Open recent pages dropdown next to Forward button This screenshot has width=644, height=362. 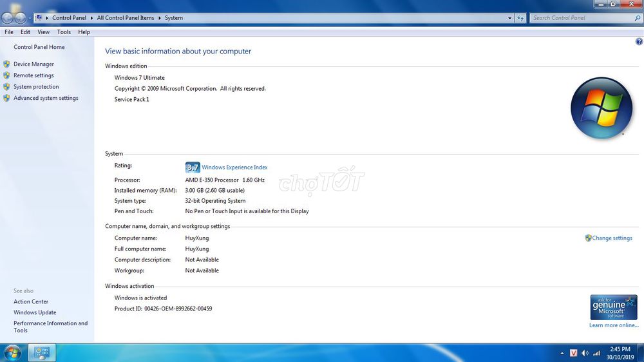[30, 19]
